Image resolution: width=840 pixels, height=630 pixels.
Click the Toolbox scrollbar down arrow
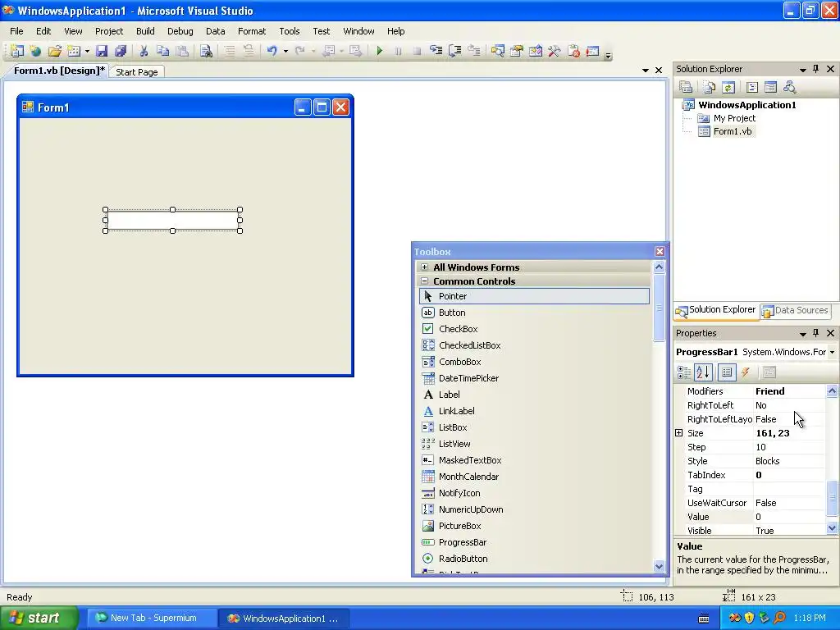[x=659, y=566]
